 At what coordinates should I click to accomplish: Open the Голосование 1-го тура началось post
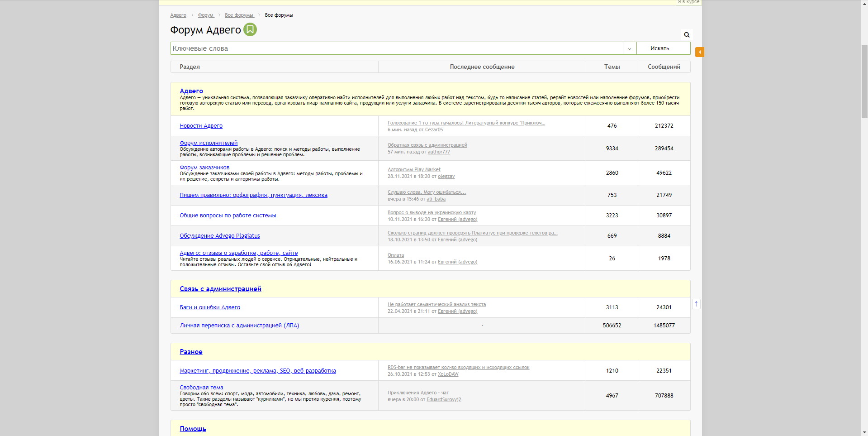466,123
